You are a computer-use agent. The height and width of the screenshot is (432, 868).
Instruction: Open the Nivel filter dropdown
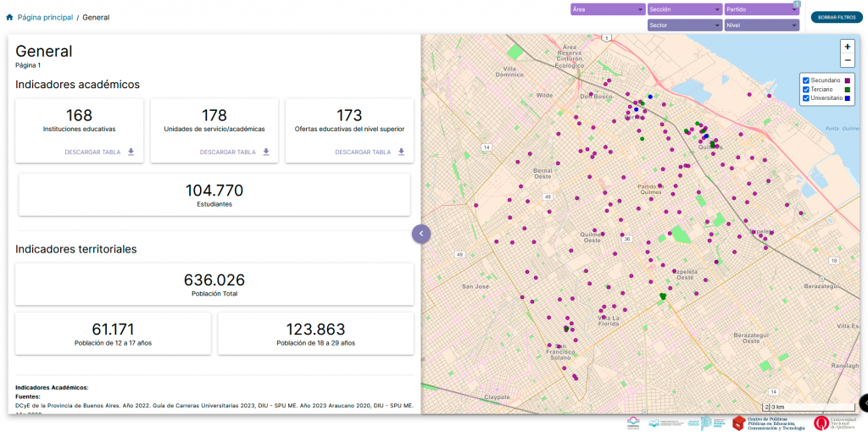[761, 25]
